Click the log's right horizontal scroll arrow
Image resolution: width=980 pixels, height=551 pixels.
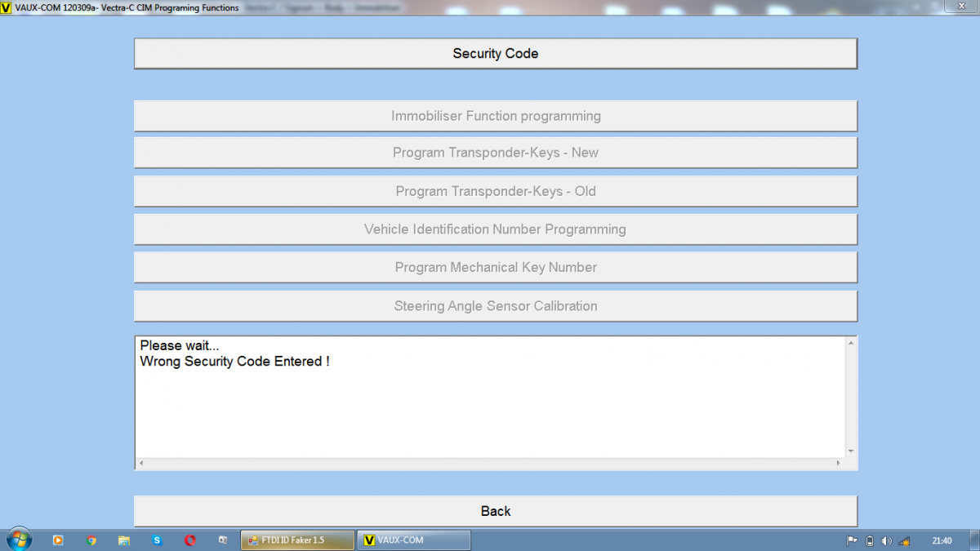(x=838, y=464)
